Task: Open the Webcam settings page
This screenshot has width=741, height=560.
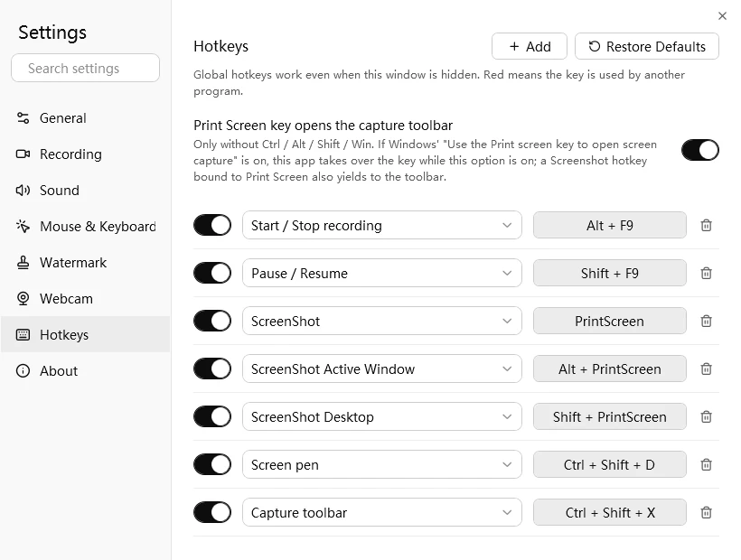Action: click(85, 298)
